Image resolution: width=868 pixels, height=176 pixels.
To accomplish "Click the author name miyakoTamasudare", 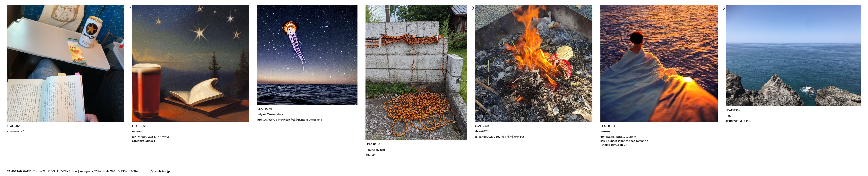I will coord(270,114).
